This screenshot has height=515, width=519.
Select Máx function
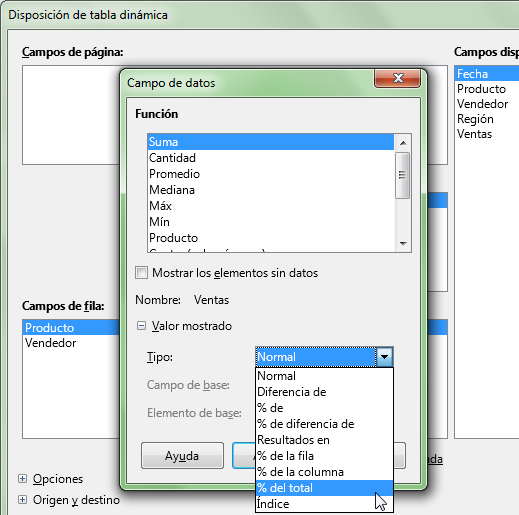(x=271, y=206)
